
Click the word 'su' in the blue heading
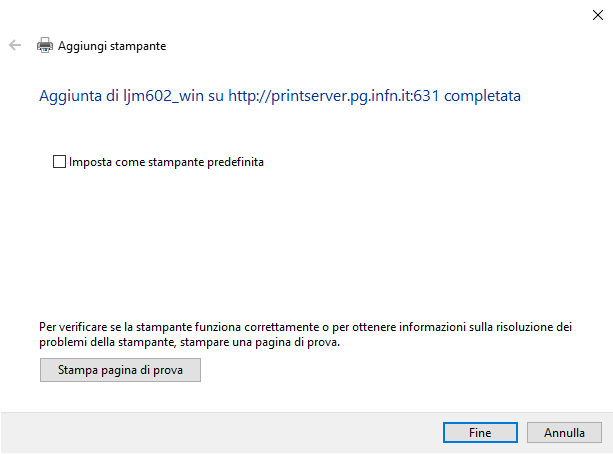tap(216, 96)
